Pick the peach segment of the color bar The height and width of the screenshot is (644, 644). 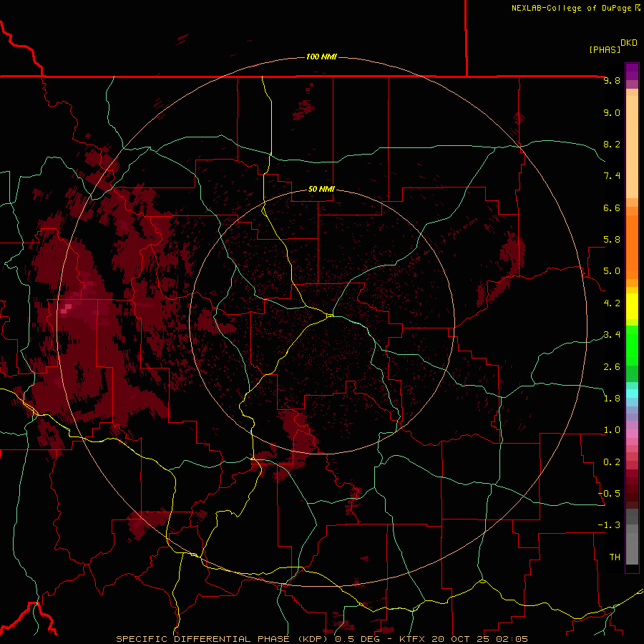pyautogui.click(x=632, y=146)
